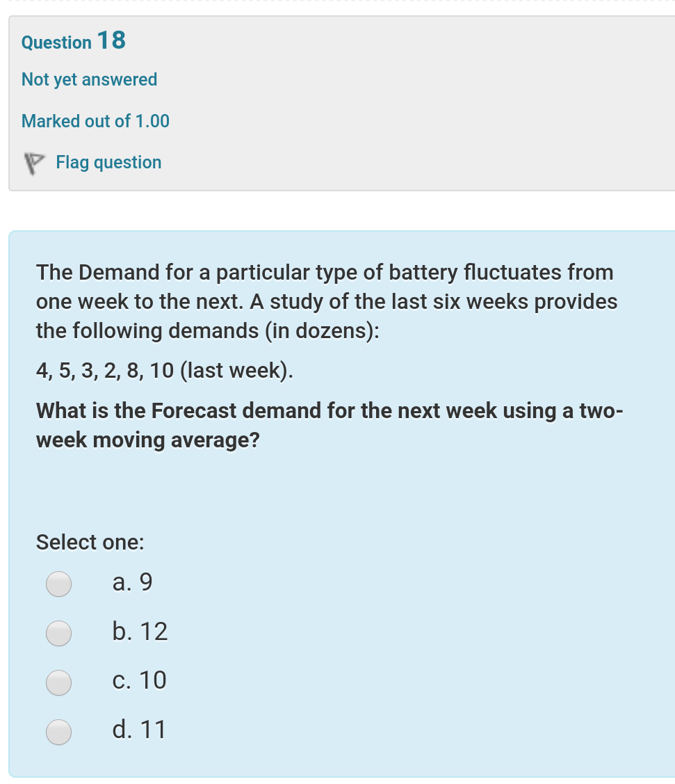Select radio button for option c. 10

(x=58, y=682)
